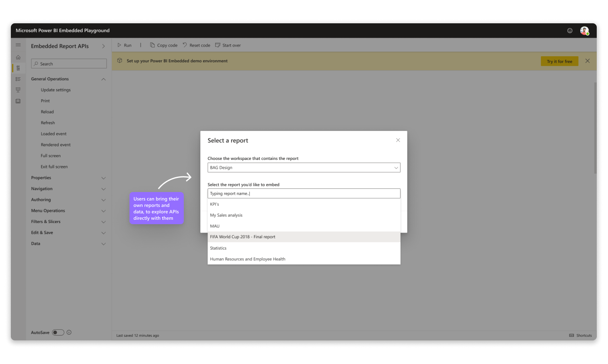The image size is (608, 364).
Task: Close the Select a report dialog
Action: pos(398,140)
